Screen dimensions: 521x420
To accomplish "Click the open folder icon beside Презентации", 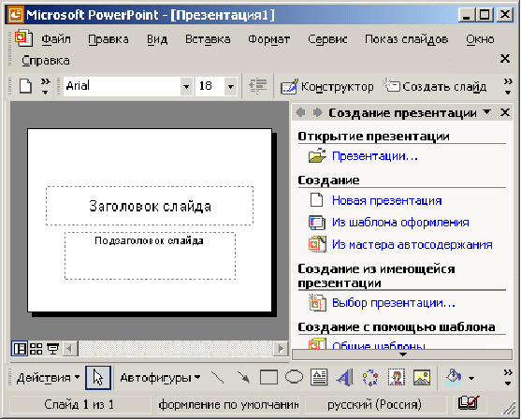I will pyautogui.click(x=317, y=155).
